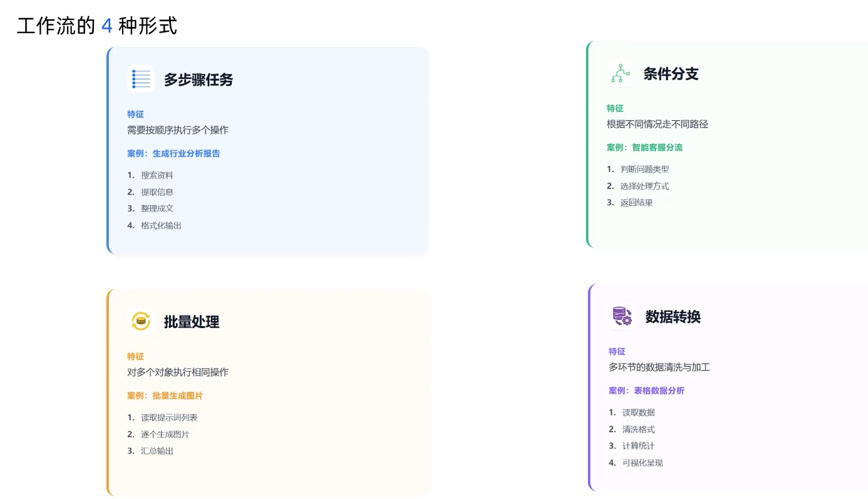Image resolution: width=868 pixels, height=499 pixels.
Task: Click step 提取信息
Action: tap(157, 192)
